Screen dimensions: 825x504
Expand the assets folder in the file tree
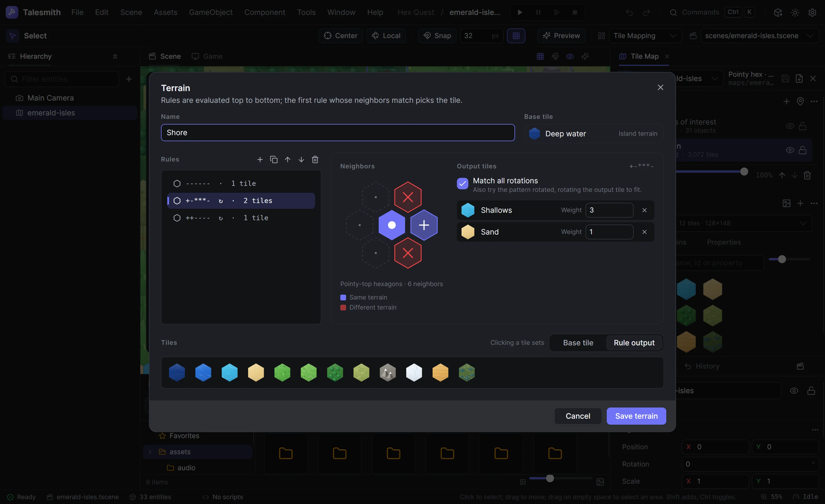pos(150,452)
